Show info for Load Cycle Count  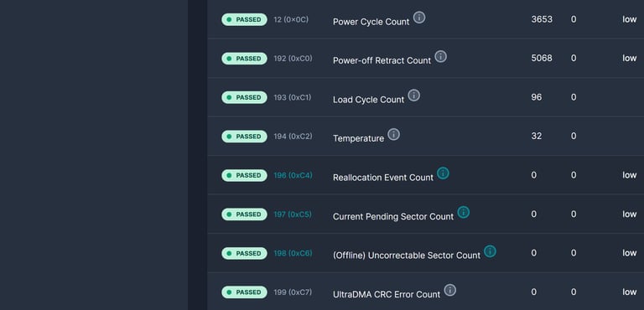coord(414,96)
